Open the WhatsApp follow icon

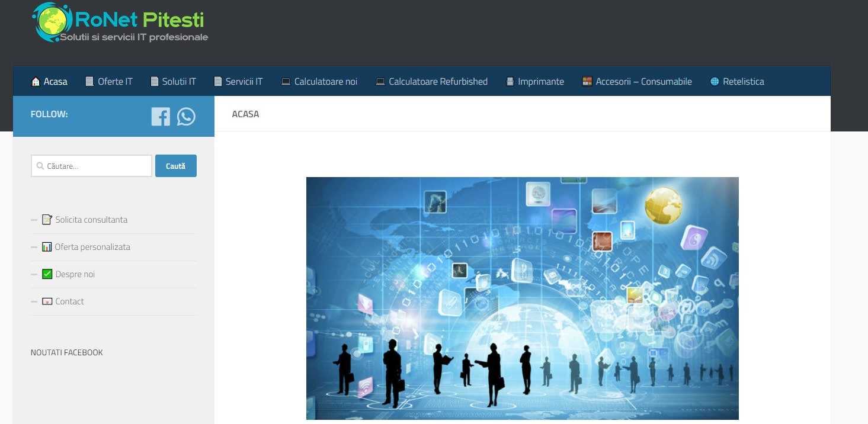186,116
